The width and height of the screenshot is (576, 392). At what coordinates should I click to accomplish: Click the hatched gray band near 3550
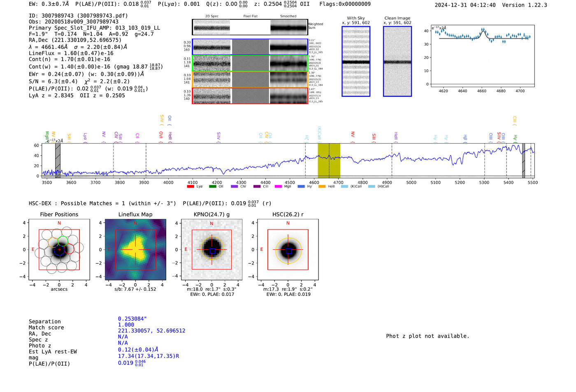(x=58, y=160)
